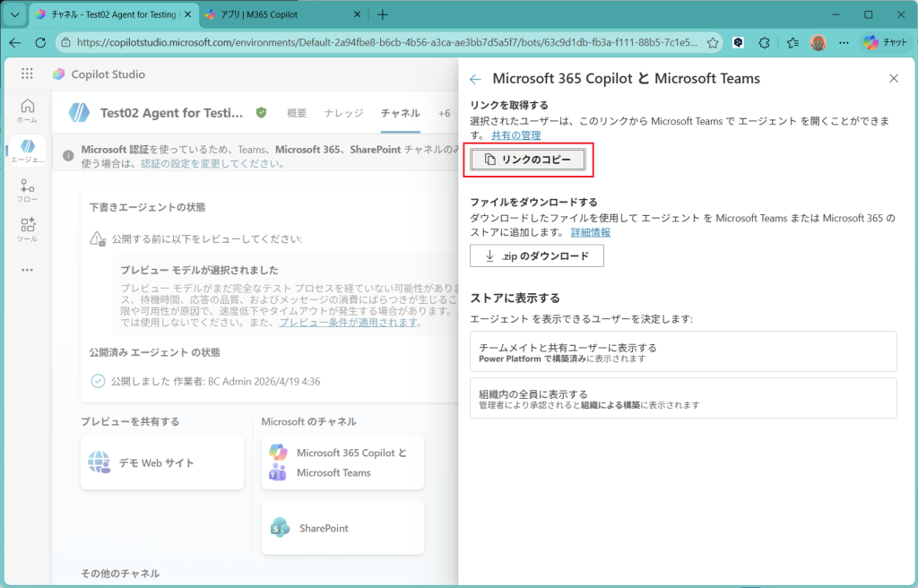Switch to the 概要 tab

click(297, 113)
